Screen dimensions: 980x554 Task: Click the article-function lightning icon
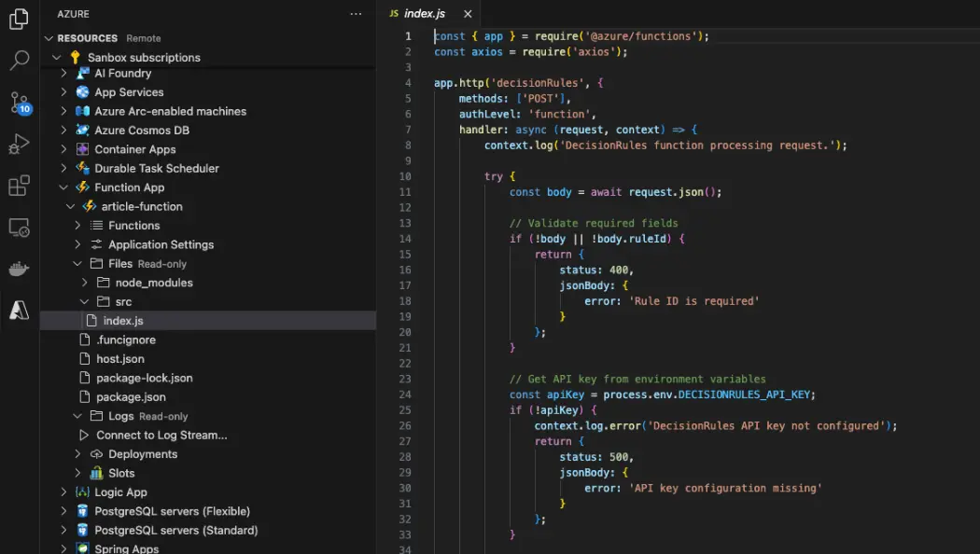click(x=90, y=206)
